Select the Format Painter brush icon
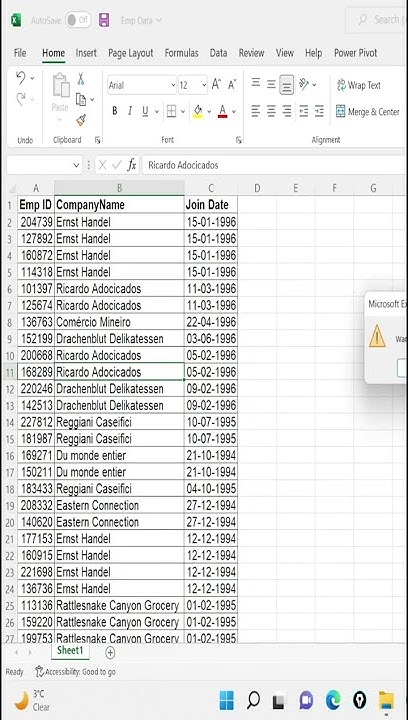Screen dimensions: 408x720 click(81, 120)
